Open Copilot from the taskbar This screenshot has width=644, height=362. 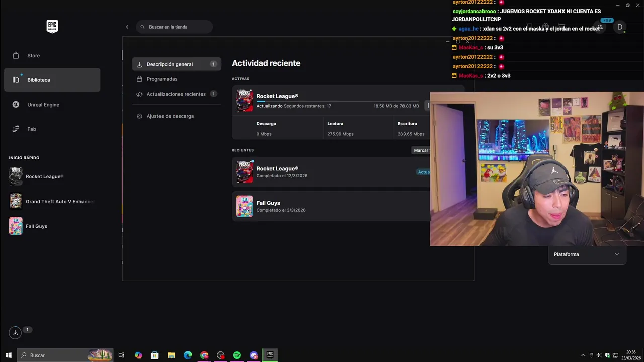[x=138, y=355]
